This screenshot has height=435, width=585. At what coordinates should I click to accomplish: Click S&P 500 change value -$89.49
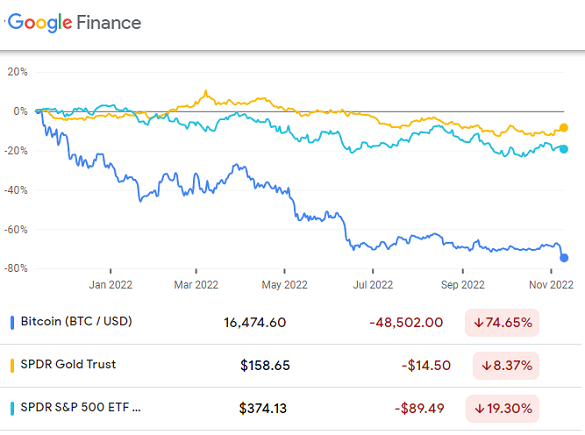click(419, 409)
